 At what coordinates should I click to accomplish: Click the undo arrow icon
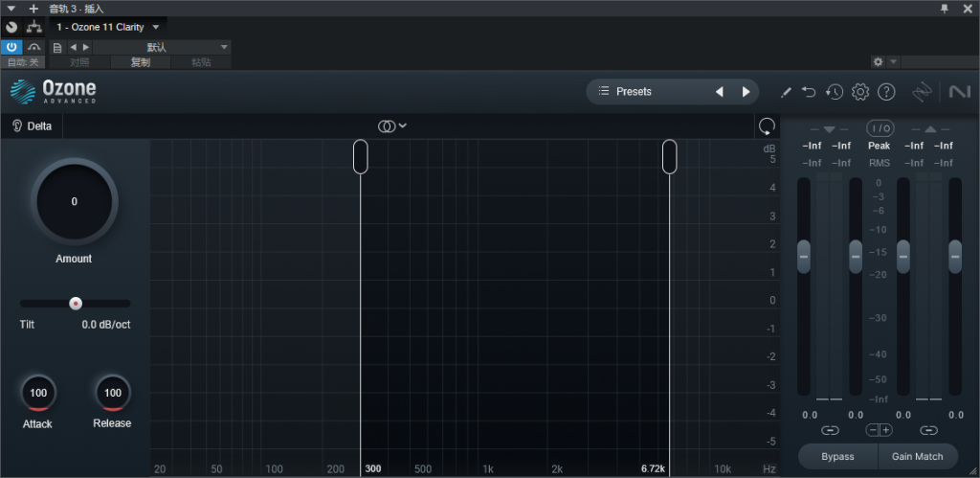click(809, 92)
